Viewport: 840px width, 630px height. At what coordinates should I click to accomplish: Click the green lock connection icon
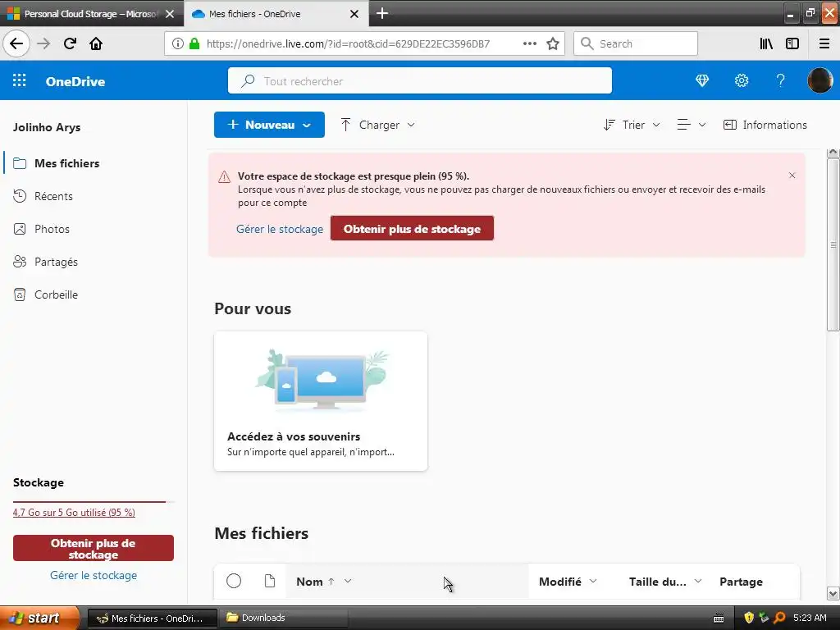(194, 43)
